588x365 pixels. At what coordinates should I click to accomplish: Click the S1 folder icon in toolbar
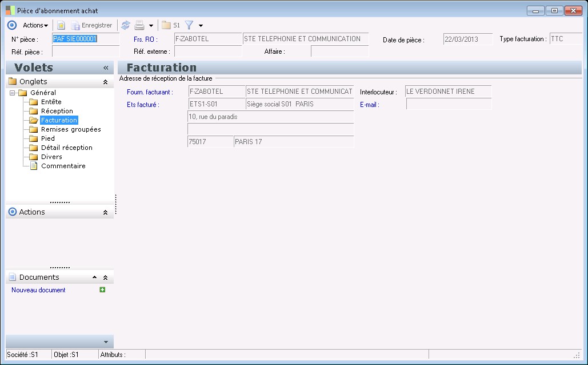[x=171, y=25]
